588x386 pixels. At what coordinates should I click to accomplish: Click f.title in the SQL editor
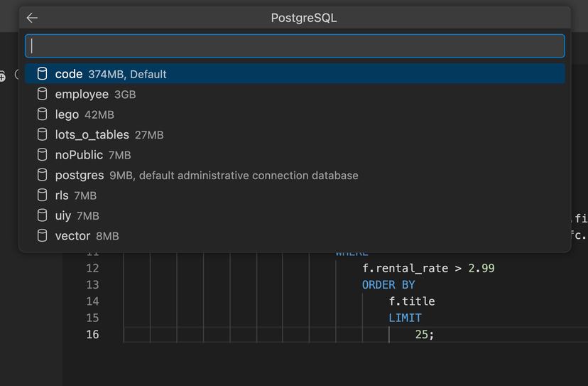(412, 301)
